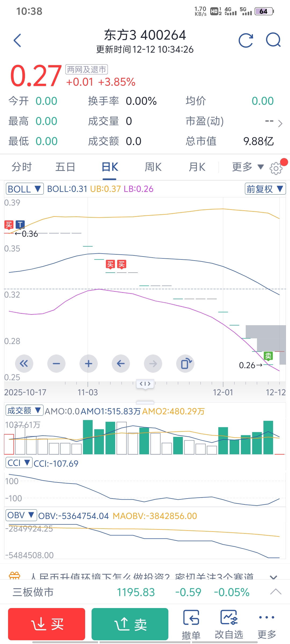Switch to the 分时 tab
Screen dimensions: 290x644
click(x=22, y=167)
